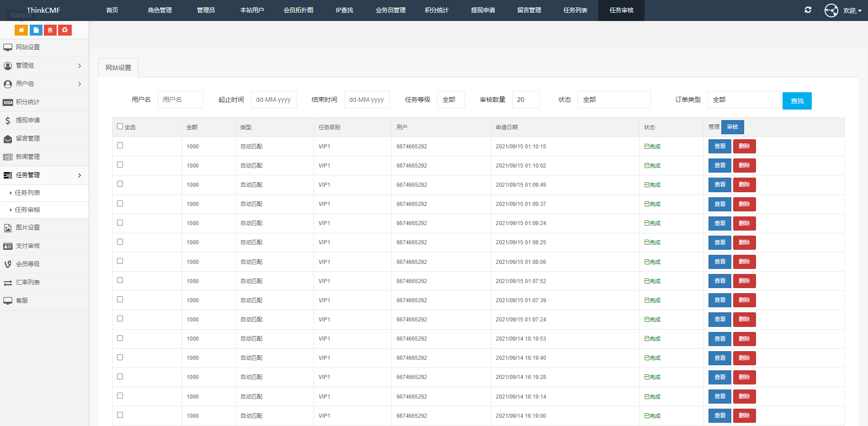Viewport: 868px width, 426px height.
Task: Click the person icon beside 用户组
Action: pos(8,84)
